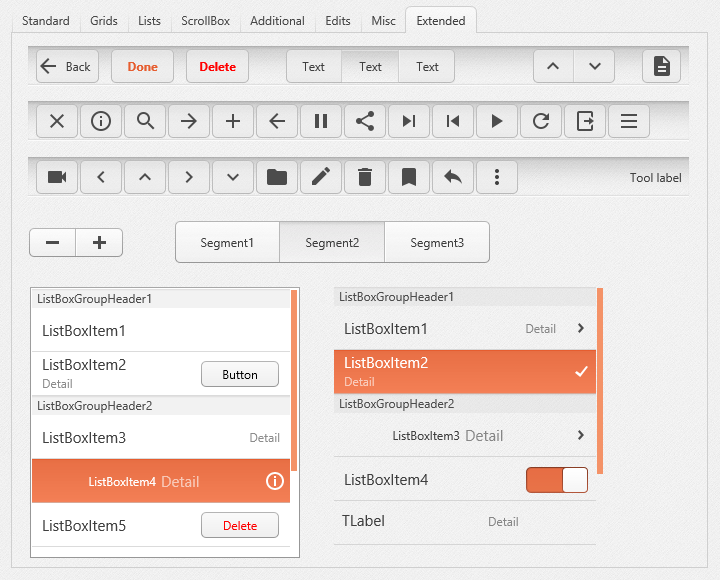The image size is (720, 580).
Task: Click the left arrow icon beside pause
Action: point(277,121)
